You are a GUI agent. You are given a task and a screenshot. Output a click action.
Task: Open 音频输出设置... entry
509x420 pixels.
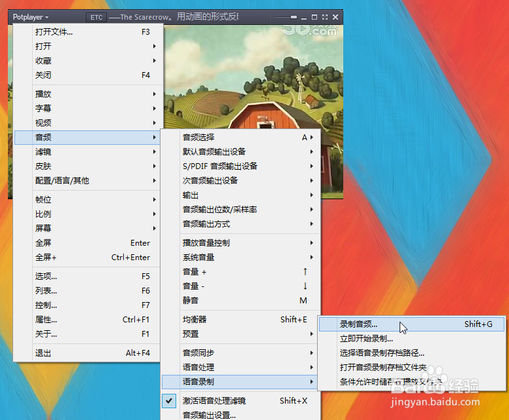[x=240, y=415]
